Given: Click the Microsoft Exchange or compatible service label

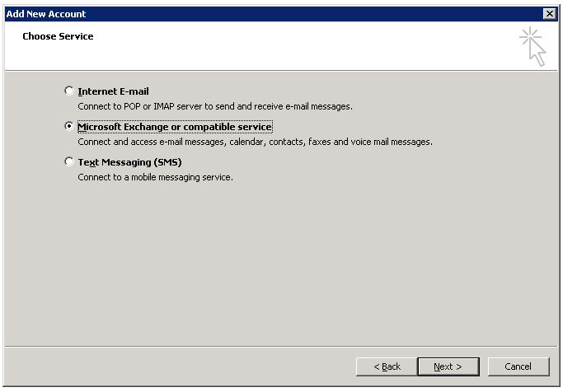Looking at the screenshot, I should coord(174,127).
